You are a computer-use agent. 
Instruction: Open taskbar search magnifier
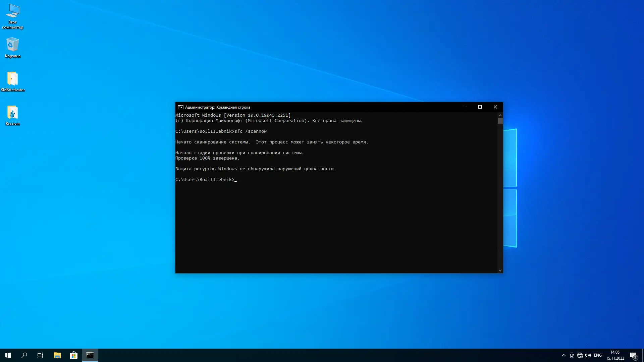(24, 355)
